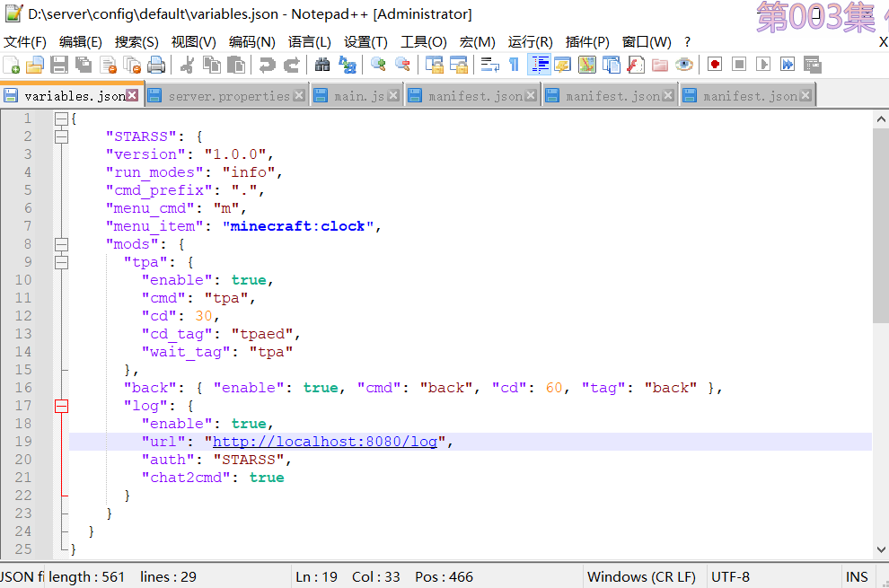Collapse the "STARSS" block fold marker
The image size is (889, 588).
[x=61, y=136]
